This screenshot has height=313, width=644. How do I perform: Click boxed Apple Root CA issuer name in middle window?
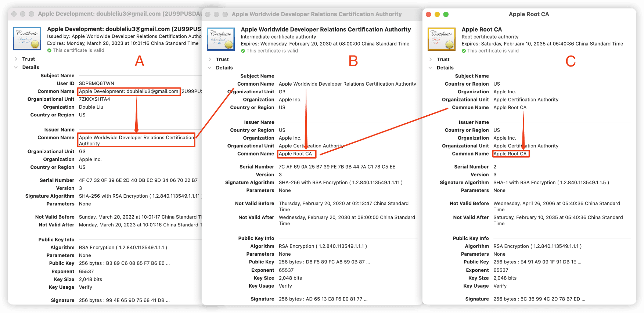pos(296,154)
